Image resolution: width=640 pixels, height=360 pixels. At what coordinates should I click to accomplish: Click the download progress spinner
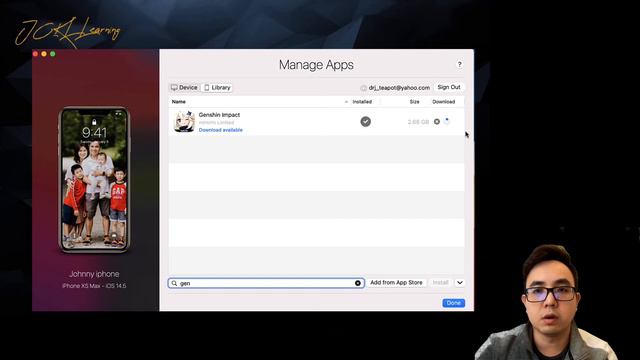coord(447,121)
